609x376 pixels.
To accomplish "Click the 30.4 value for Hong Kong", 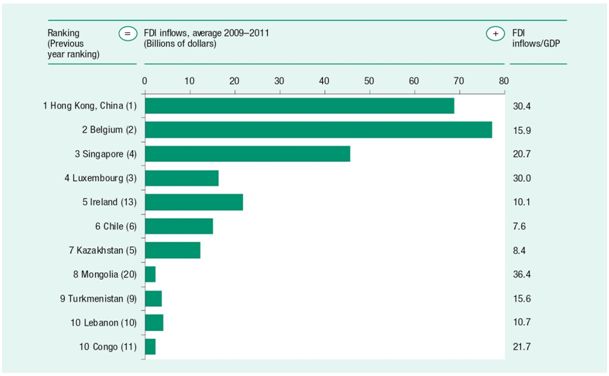I will [x=522, y=106].
